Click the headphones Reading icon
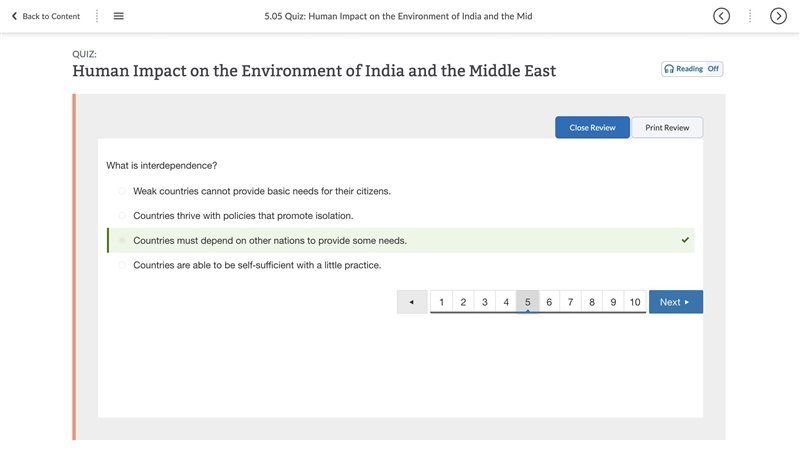 (x=669, y=69)
